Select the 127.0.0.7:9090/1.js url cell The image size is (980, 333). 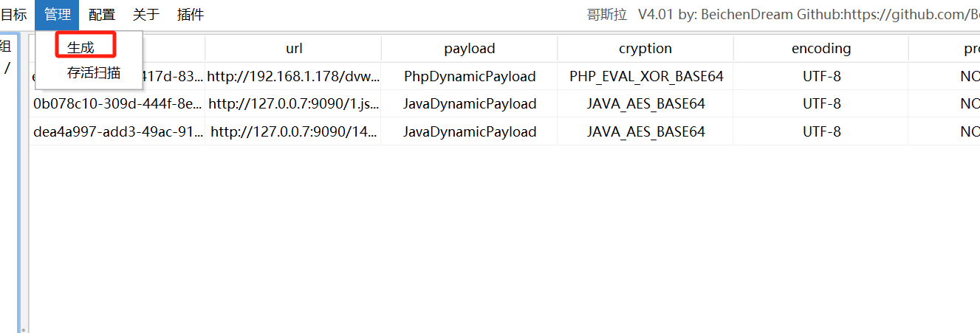click(294, 104)
